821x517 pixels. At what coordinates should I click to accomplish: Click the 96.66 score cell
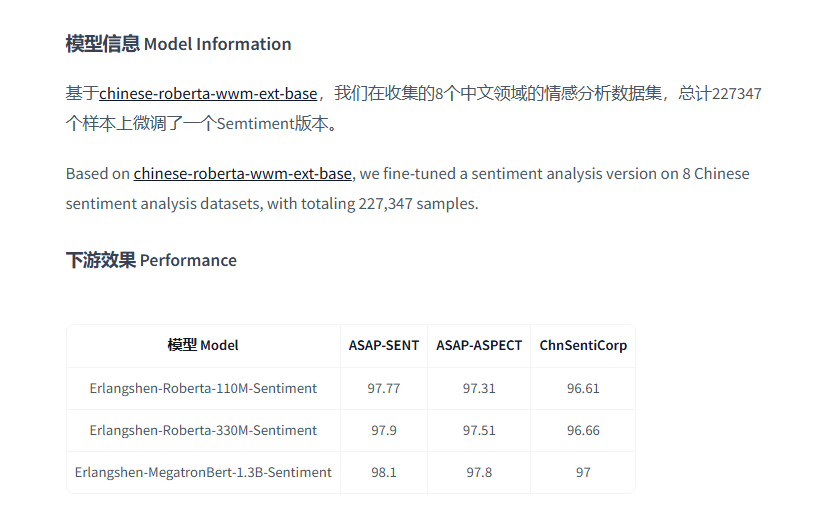583,430
